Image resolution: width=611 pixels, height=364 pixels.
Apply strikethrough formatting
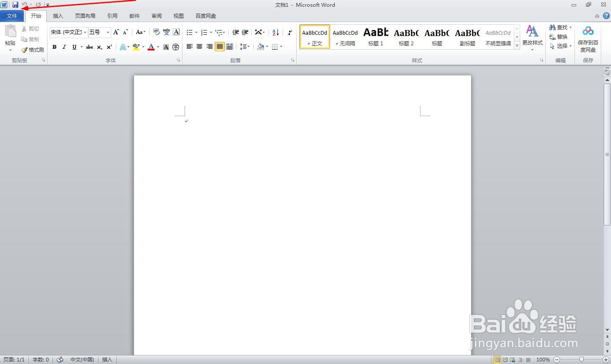click(x=89, y=47)
